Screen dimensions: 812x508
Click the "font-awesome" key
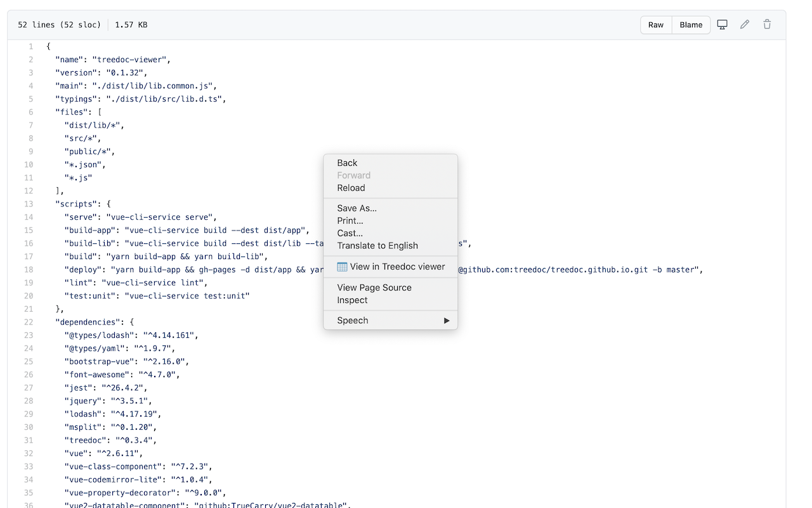[x=96, y=375]
